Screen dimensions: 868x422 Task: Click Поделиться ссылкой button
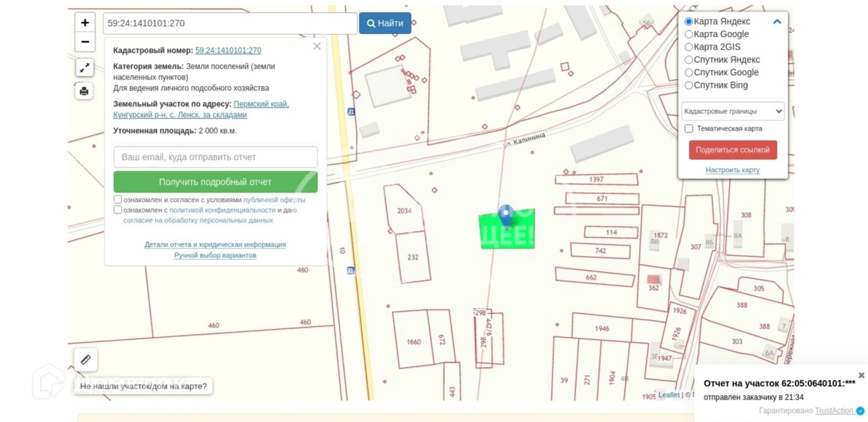pyautogui.click(x=733, y=150)
